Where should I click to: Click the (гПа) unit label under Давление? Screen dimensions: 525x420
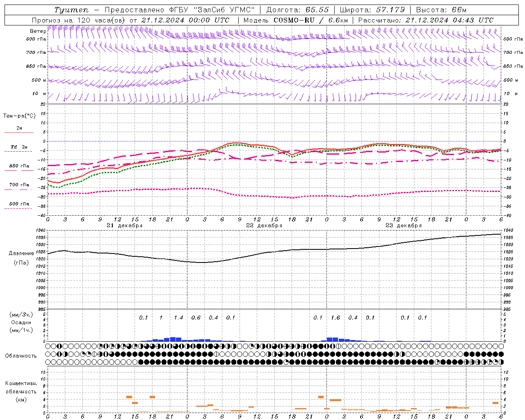tap(21, 263)
